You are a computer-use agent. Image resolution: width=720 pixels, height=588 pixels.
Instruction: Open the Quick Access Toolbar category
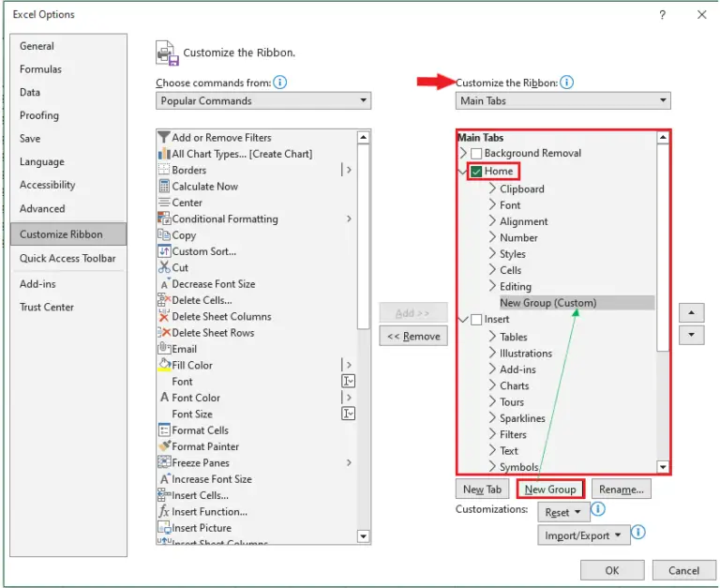click(x=67, y=259)
